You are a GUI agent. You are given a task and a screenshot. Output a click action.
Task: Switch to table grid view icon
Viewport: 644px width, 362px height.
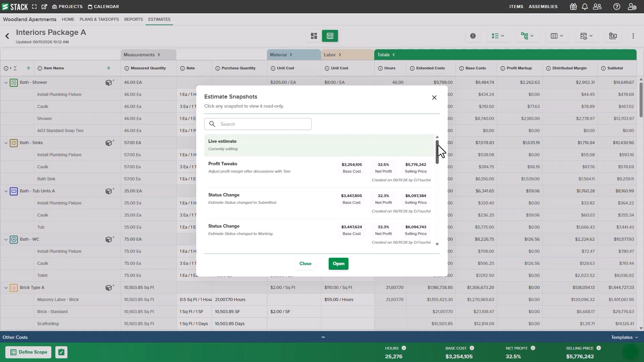[x=330, y=36]
